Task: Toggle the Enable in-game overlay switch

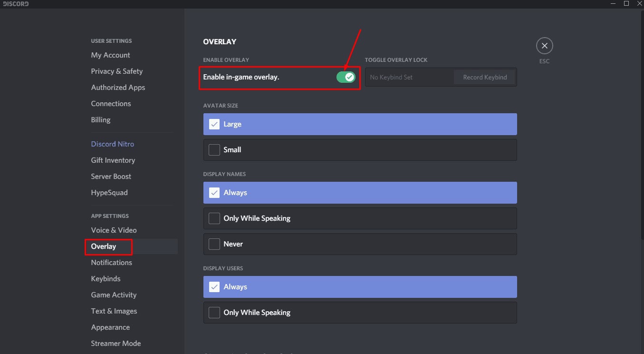Action: click(x=346, y=77)
